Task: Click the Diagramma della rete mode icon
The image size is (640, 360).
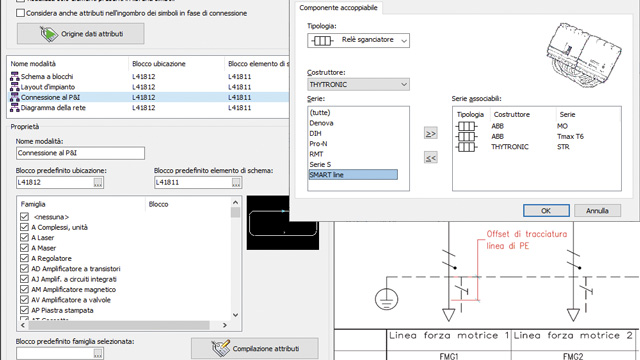Action: [x=15, y=107]
